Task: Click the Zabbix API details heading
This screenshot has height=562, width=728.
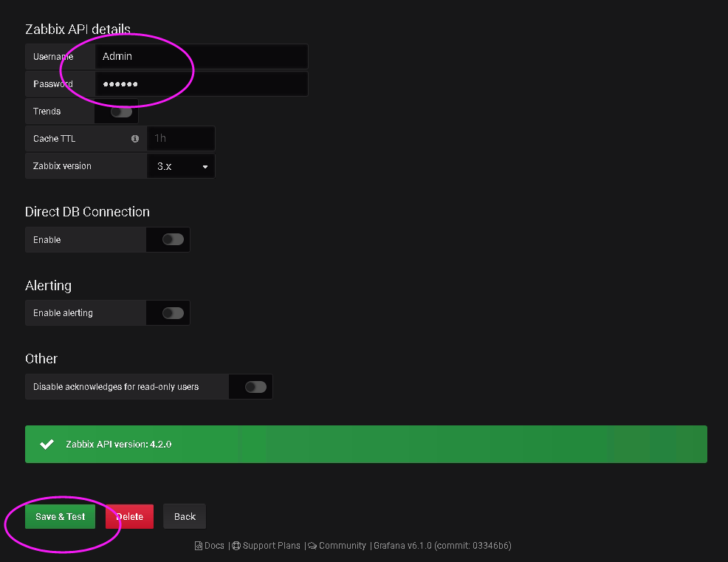Action: 78,30
